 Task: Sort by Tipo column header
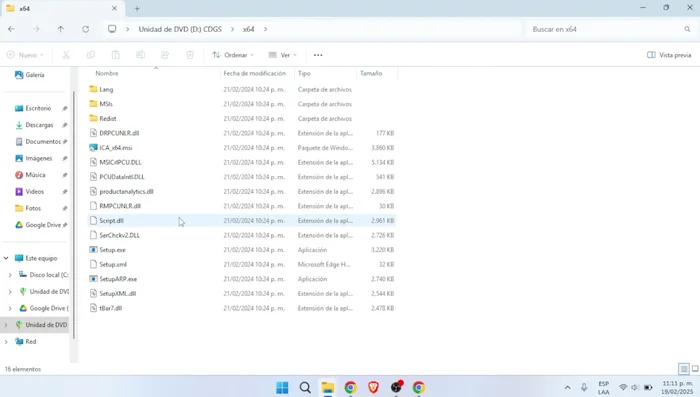click(304, 73)
